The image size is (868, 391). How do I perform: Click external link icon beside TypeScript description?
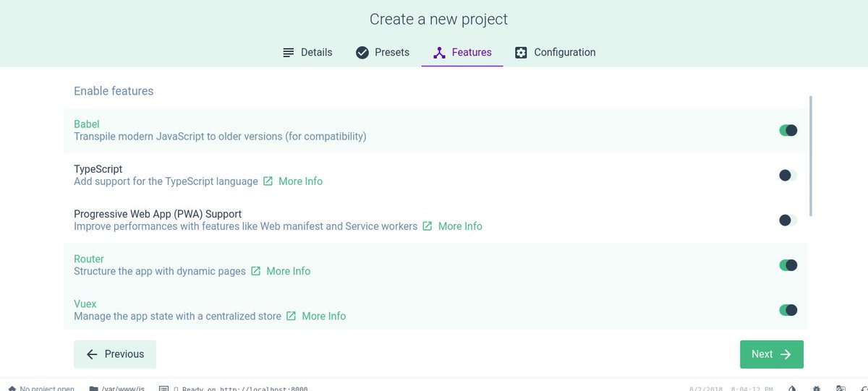(x=268, y=181)
